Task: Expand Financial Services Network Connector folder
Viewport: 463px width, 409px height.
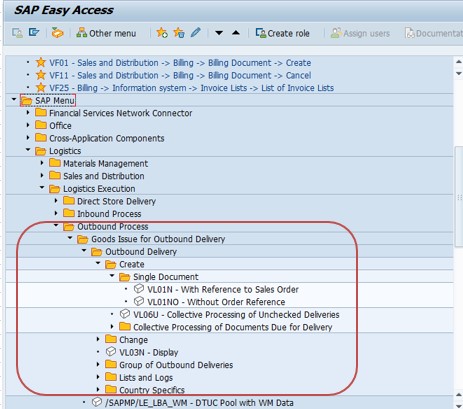Action: coord(28,112)
